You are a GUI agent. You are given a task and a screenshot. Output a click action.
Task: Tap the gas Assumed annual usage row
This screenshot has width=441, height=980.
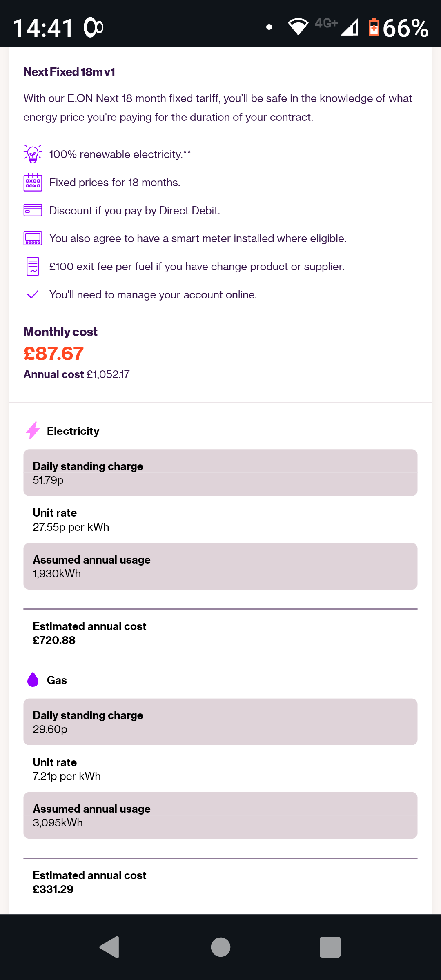click(x=220, y=815)
